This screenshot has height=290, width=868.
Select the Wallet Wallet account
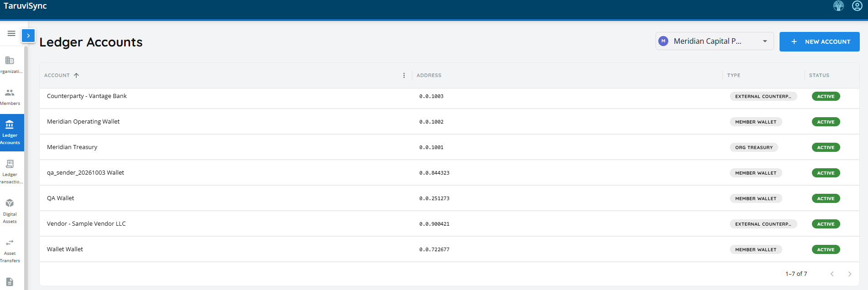coord(65,249)
